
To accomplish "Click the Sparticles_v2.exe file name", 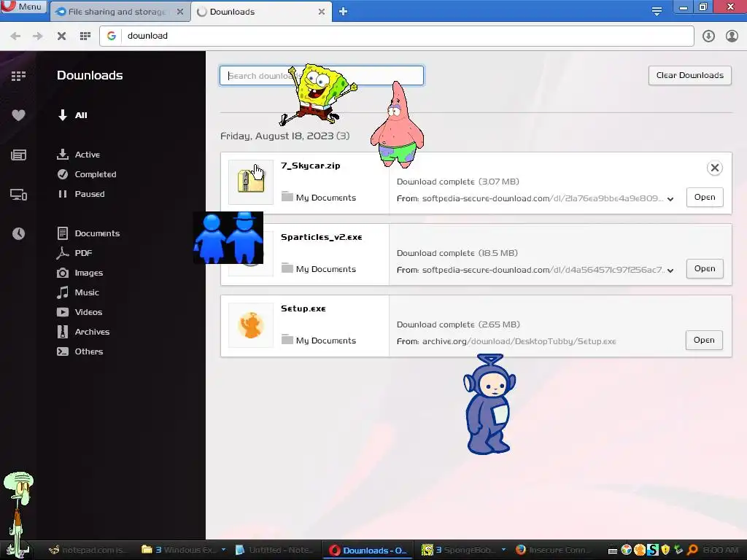I will coord(322,237).
